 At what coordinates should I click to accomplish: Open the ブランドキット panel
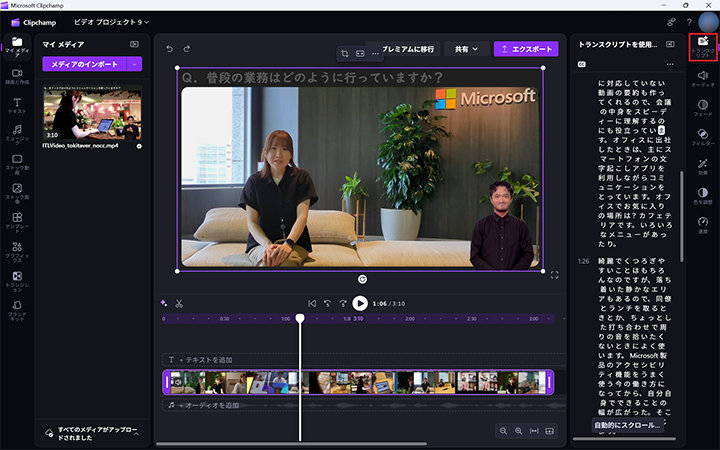click(17, 311)
